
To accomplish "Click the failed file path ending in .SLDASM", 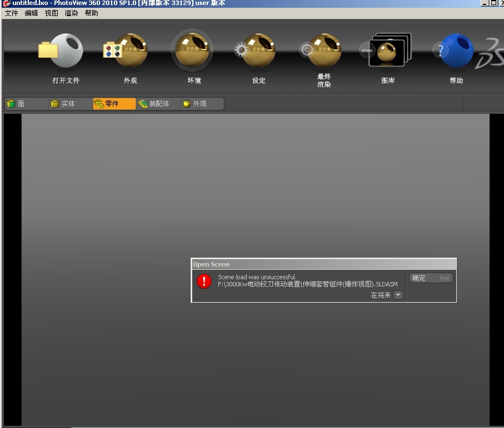I will 308,284.
